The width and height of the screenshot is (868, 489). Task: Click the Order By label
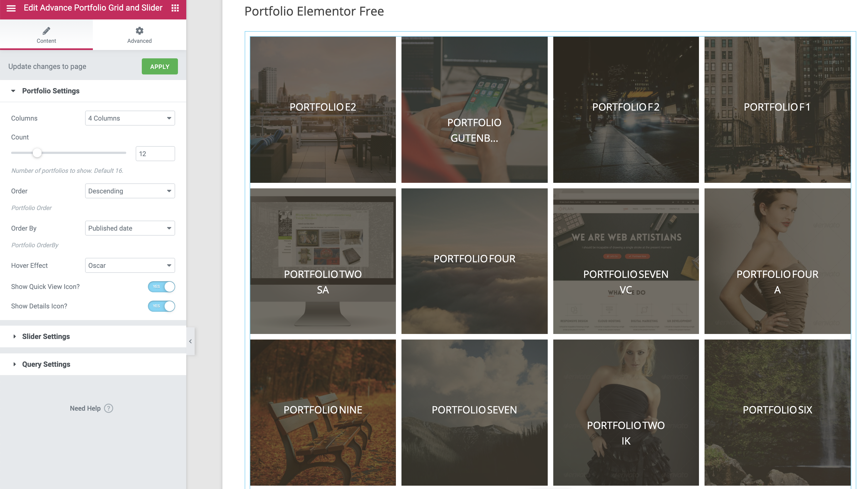tap(24, 228)
